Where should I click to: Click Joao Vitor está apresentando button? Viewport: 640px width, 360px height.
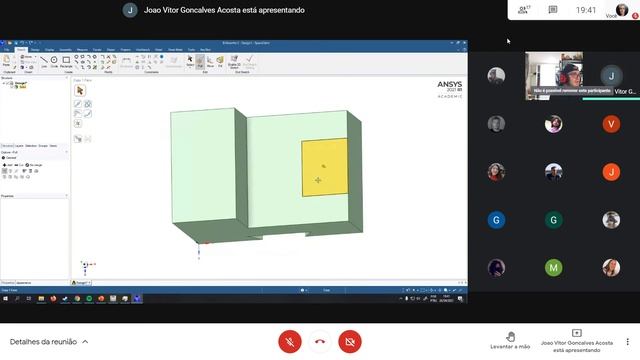click(577, 341)
